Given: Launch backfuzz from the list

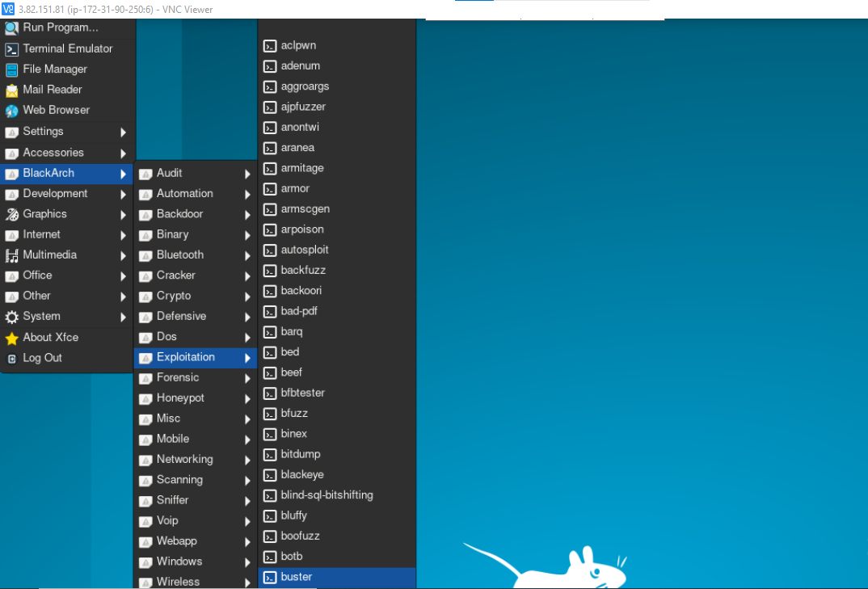Looking at the screenshot, I should click(336, 271).
